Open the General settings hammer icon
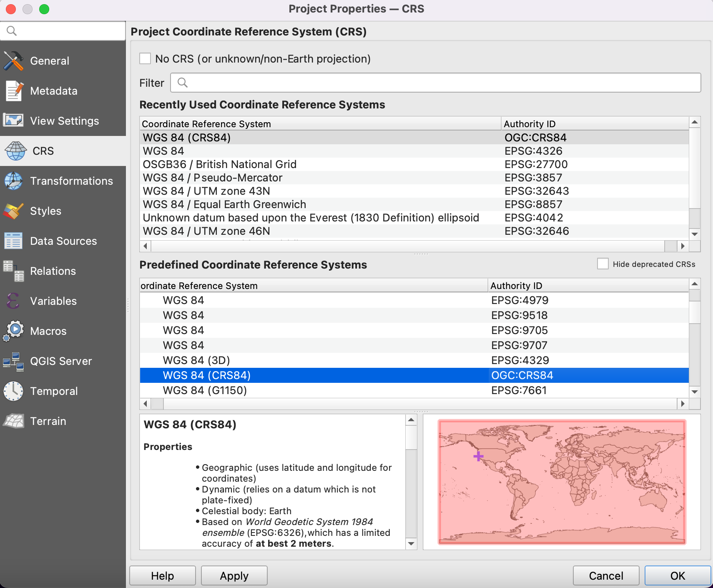 pos(13,61)
